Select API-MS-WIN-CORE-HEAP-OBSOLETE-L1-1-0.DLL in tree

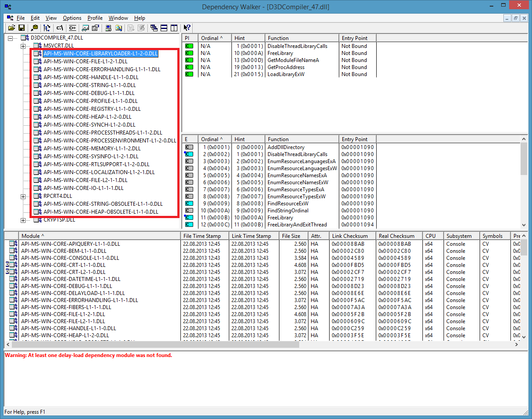[101, 212]
